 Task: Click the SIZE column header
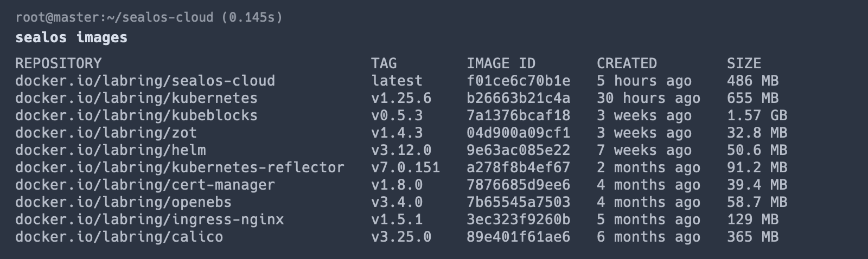coord(744,63)
